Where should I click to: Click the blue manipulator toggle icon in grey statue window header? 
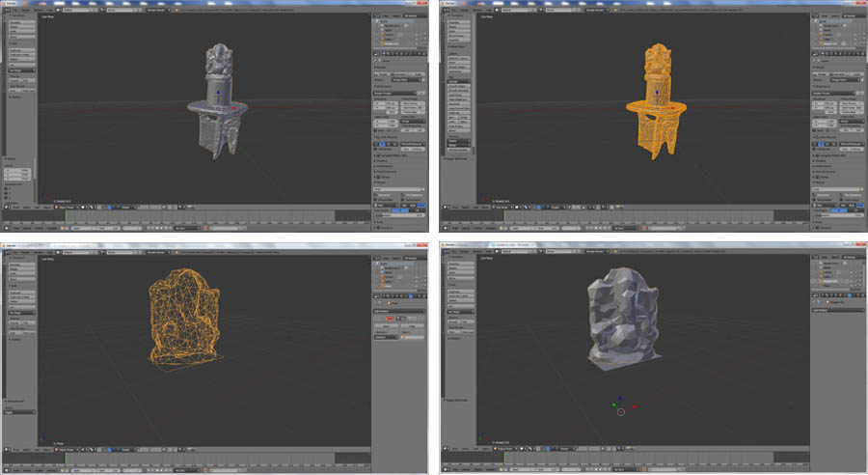click(109, 208)
